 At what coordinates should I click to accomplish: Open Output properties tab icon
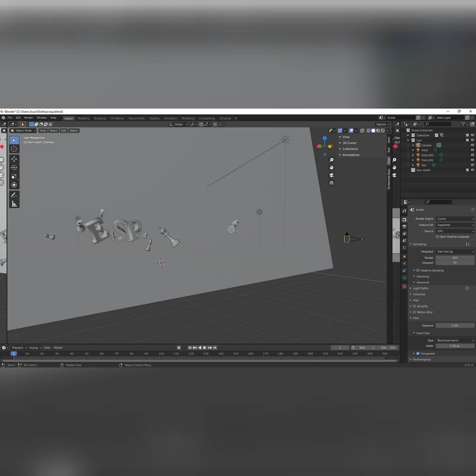pyautogui.click(x=404, y=226)
